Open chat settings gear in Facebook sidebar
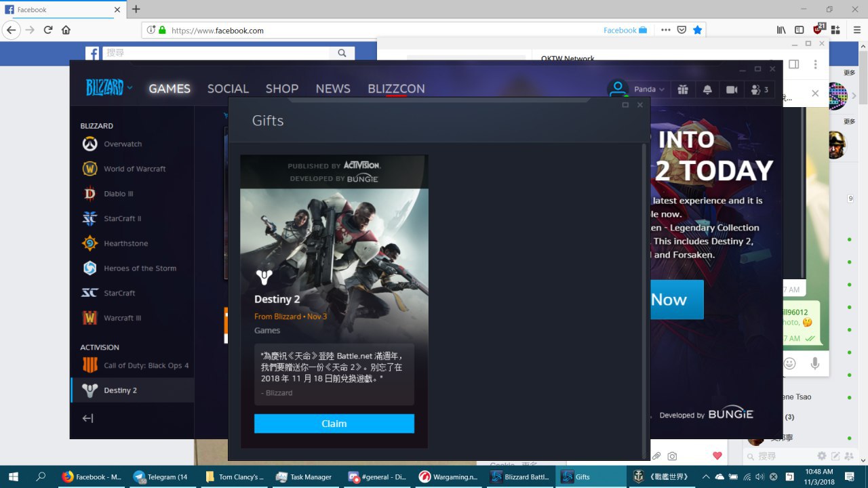Screen dimensions: 868x488 pyautogui.click(x=822, y=456)
